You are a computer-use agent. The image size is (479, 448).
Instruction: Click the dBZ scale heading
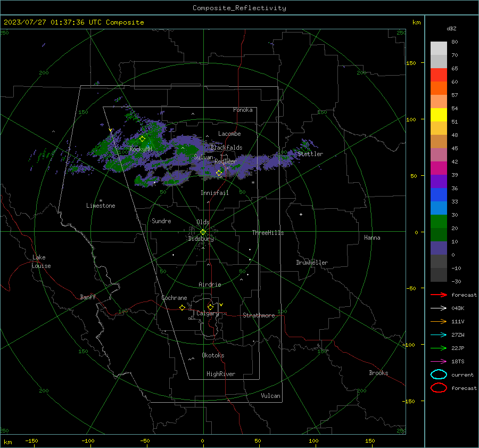451,29
